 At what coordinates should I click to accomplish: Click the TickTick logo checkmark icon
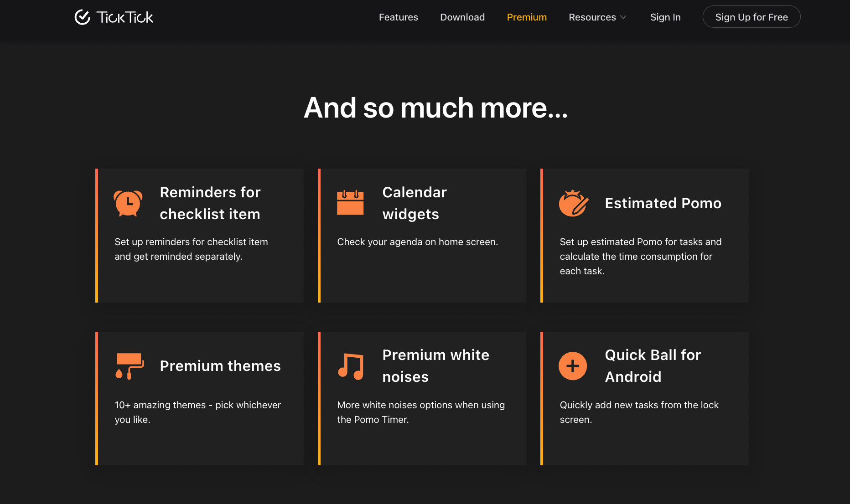click(x=83, y=17)
